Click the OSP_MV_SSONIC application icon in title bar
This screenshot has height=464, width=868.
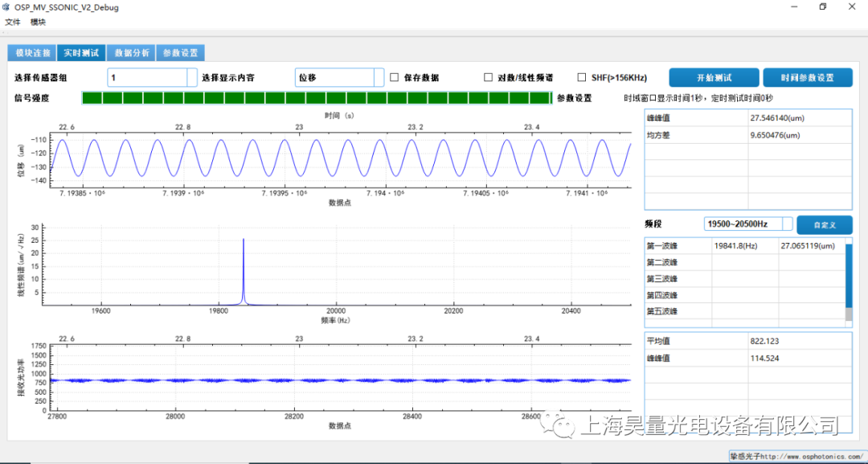[x=8, y=7]
